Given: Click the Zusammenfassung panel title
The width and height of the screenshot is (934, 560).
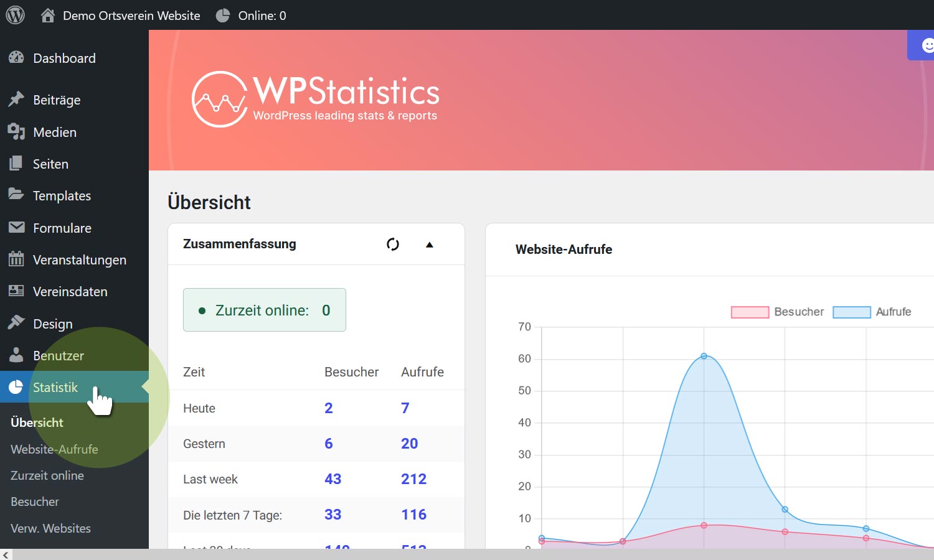Looking at the screenshot, I should click(240, 244).
